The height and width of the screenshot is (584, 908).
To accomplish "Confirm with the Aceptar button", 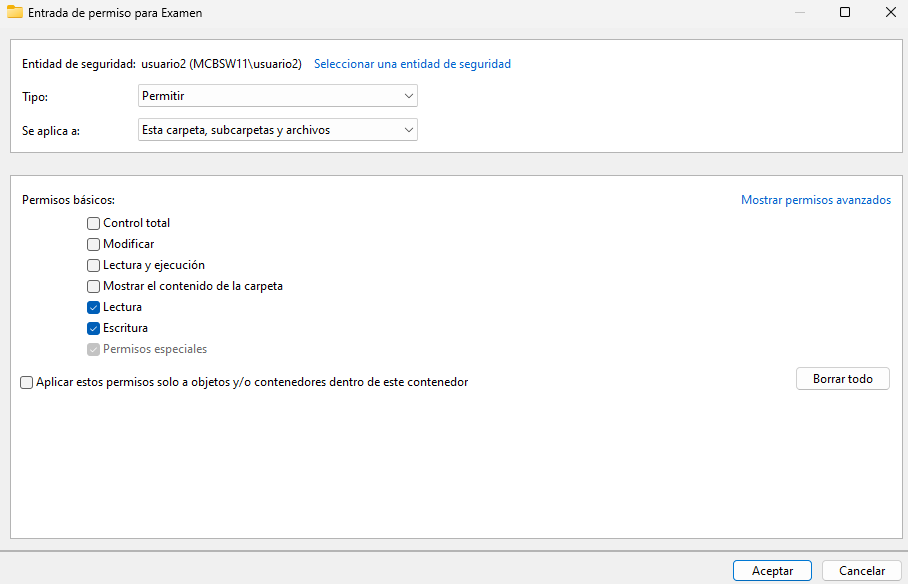I will 772,571.
